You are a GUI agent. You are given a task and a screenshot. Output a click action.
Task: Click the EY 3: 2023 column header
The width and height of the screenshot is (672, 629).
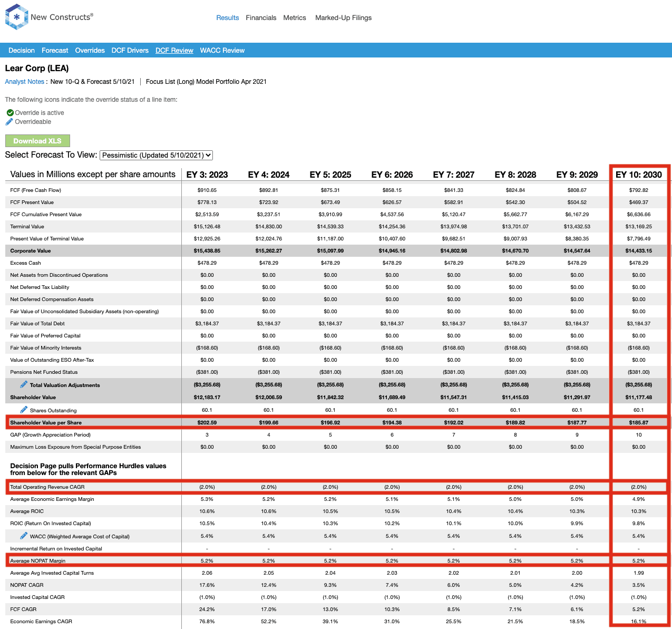click(x=207, y=175)
